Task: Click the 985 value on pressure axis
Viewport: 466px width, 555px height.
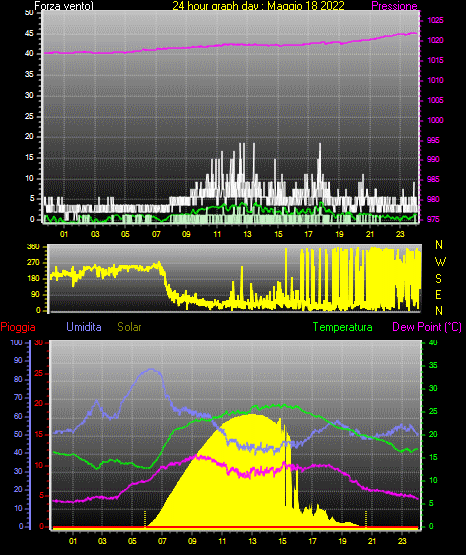Action: (x=433, y=179)
